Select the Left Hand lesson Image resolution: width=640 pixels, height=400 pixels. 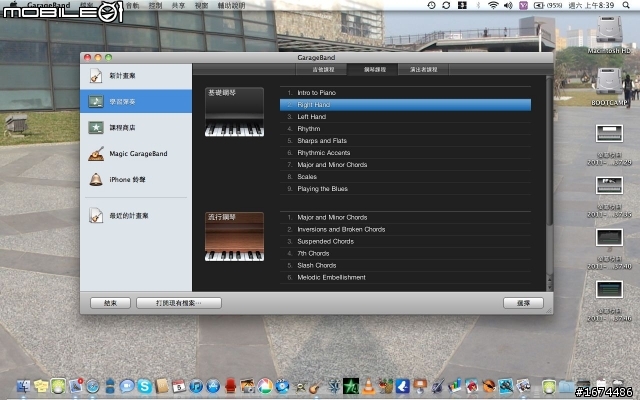[x=405, y=117]
